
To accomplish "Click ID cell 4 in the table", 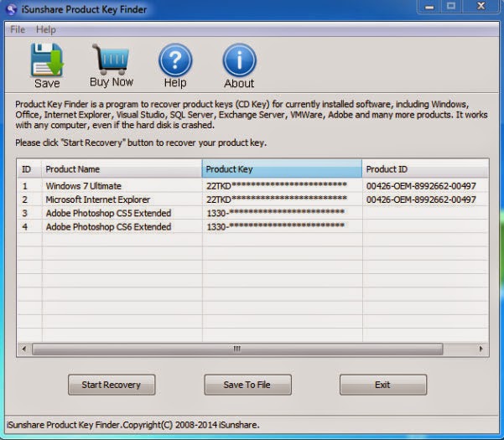I will pos(25,227).
